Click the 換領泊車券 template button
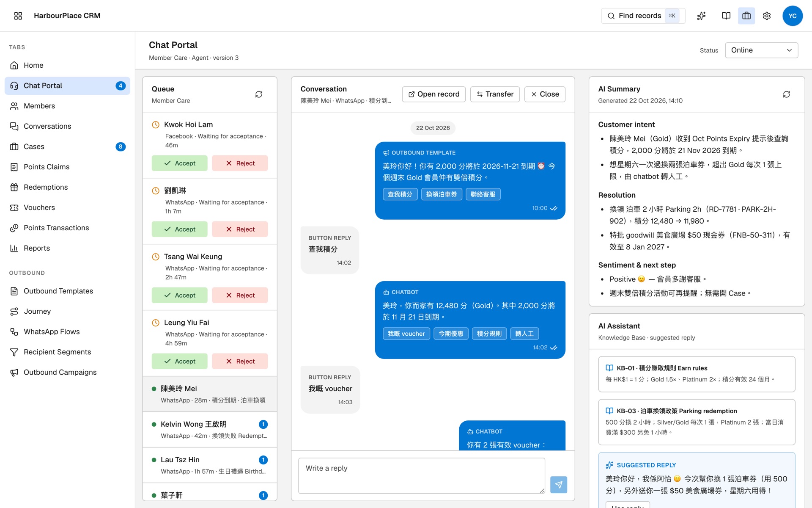812x508 pixels. pyautogui.click(x=442, y=194)
